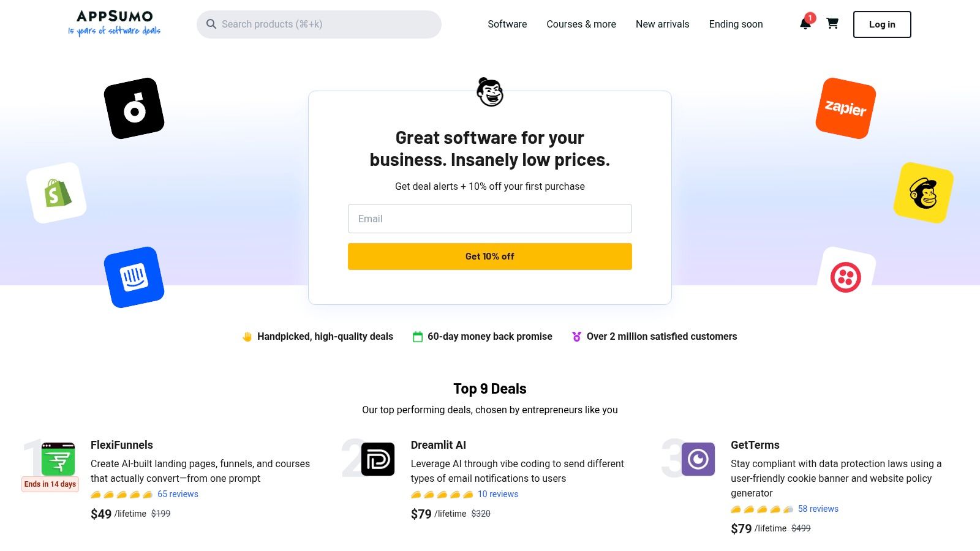The height and width of the screenshot is (551, 980).
Task: Click the Zapier icon on the right
Action: (x=845, y=108)
